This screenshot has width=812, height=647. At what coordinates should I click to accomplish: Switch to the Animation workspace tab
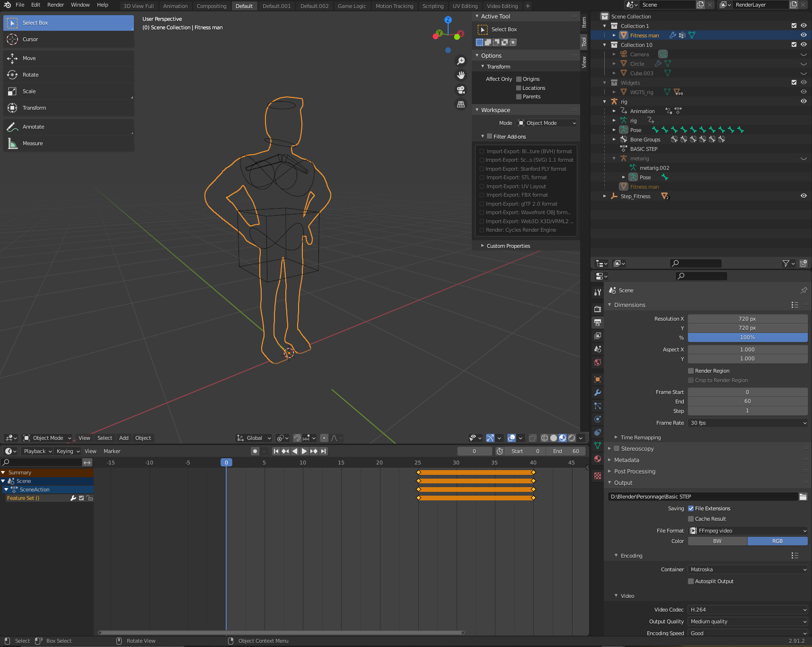coord(176,6)
